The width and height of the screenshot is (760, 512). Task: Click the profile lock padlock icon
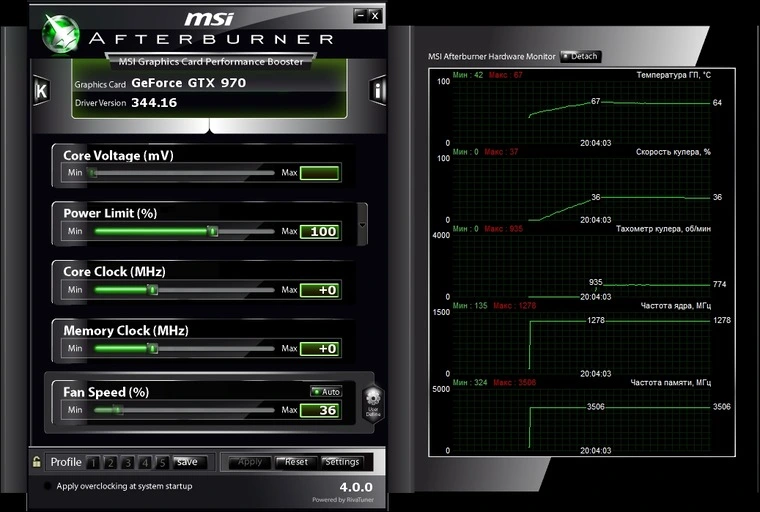tap(37, 462)
